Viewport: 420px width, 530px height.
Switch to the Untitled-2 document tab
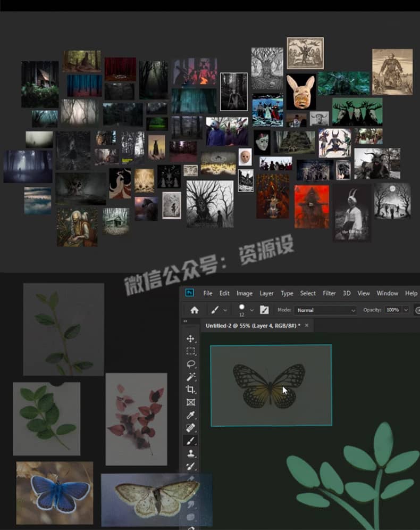[x=253, y=326]
